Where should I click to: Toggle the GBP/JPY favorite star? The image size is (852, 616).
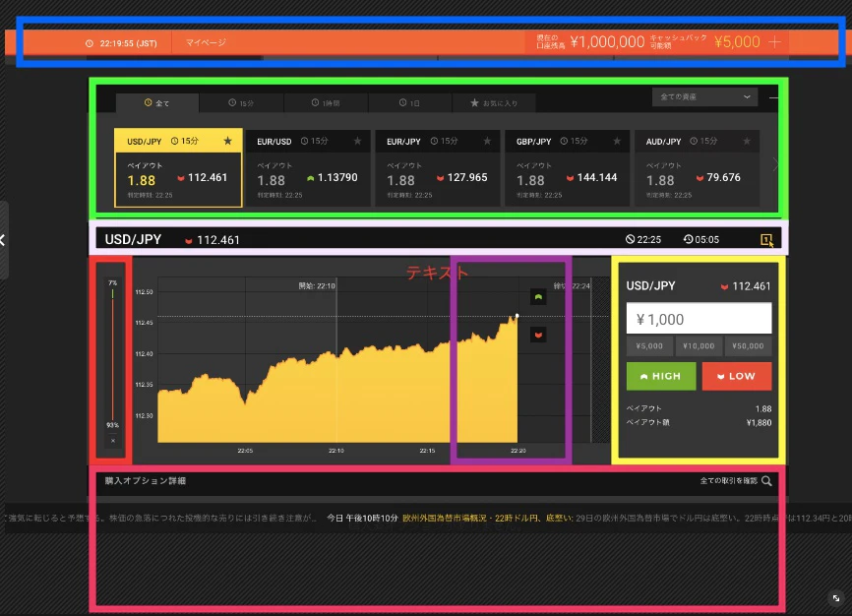coord(617,141)
